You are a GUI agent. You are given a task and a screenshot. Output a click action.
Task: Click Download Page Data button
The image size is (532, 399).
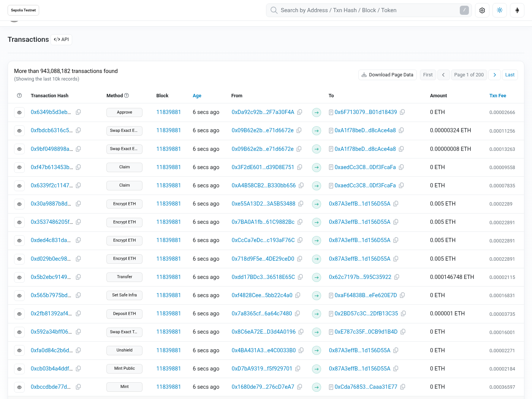pos(387,75)
